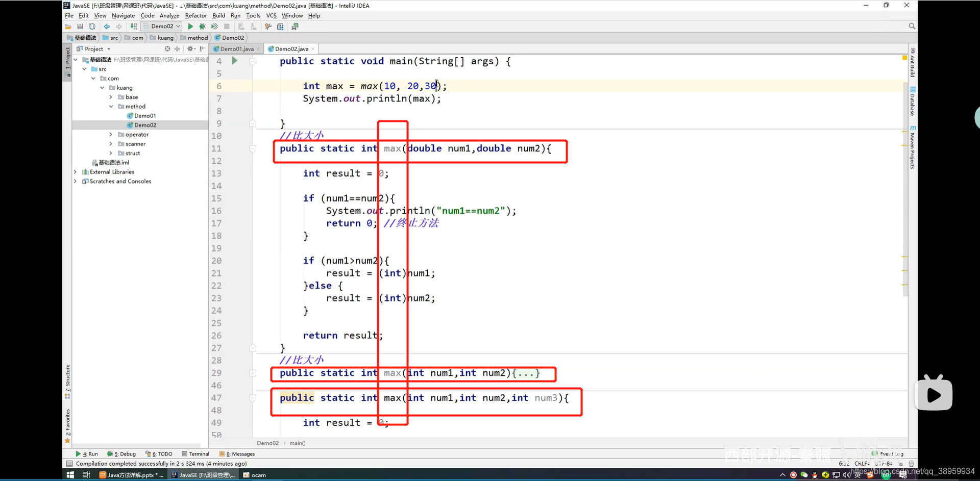Hide the Project panel with the hide icon

(203, 49)
